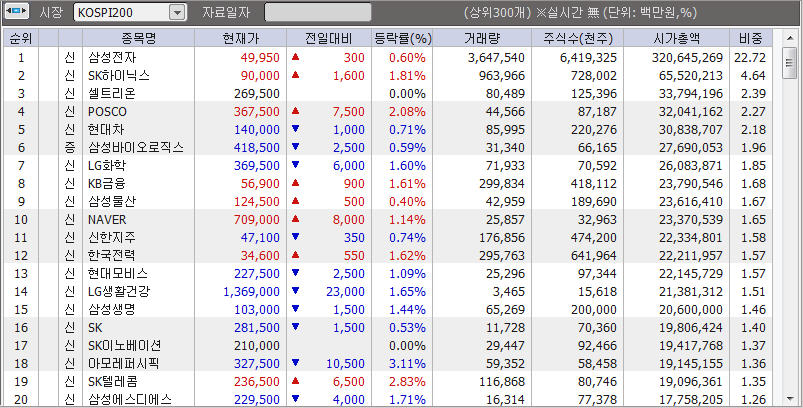
Task: Click the red up arrow for KB금융
Action: pyautogui.click(x=296, y=183)
